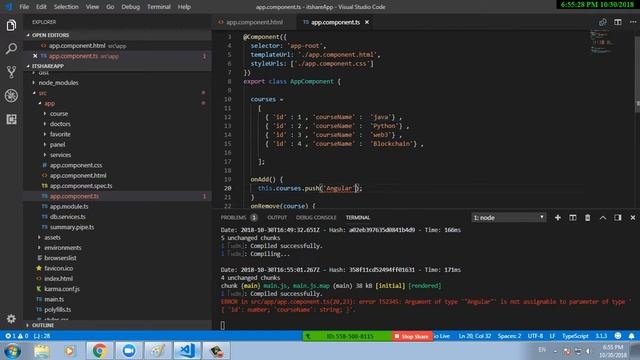Open the Search view in activity bar
The height and width of the screenshot is (360, 640).
tap(11, 49)
